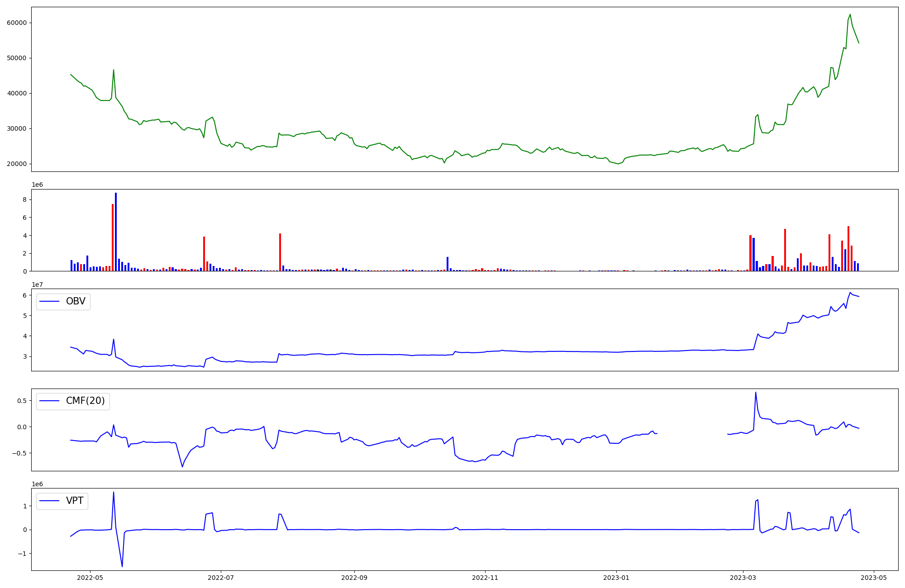Click the 20000 price axis label

[x=17, y=164]
